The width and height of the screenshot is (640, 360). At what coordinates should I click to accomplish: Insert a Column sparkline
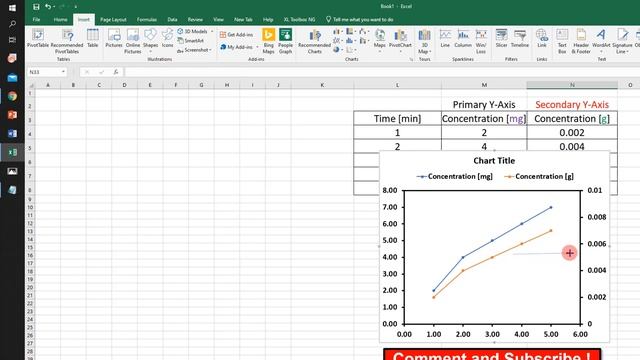click(463, 38)
